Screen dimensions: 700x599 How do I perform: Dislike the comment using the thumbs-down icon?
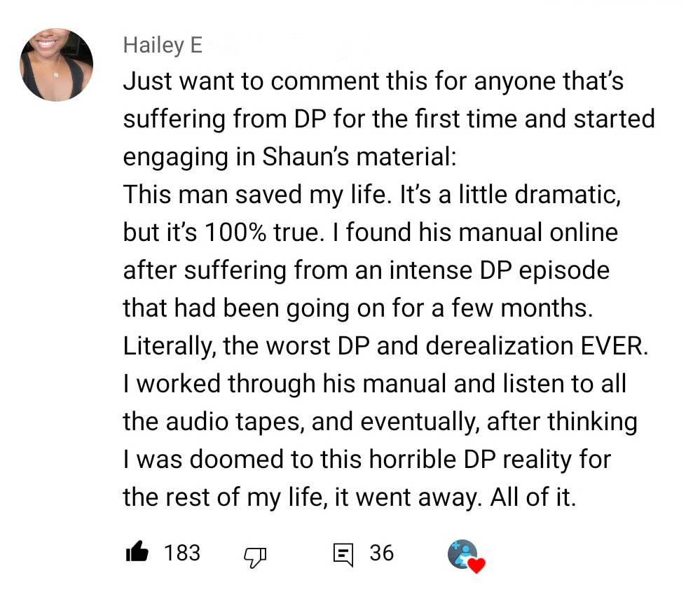[256, 556]
